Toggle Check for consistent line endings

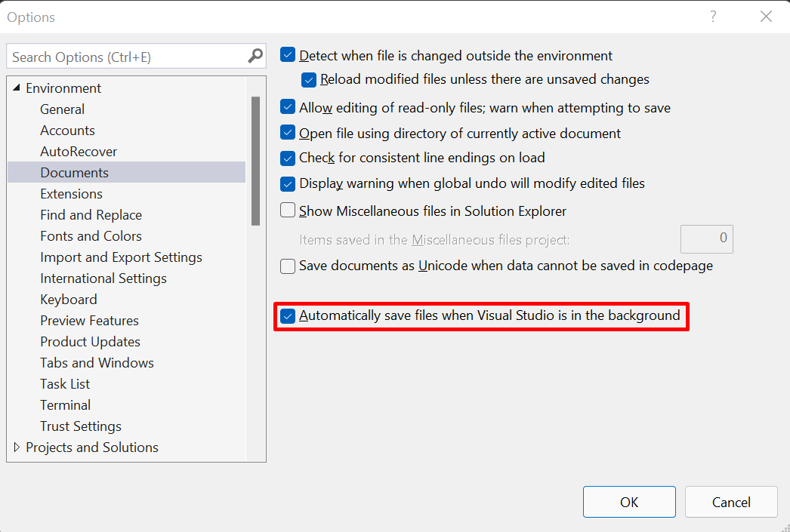click(x=288, y=158)
